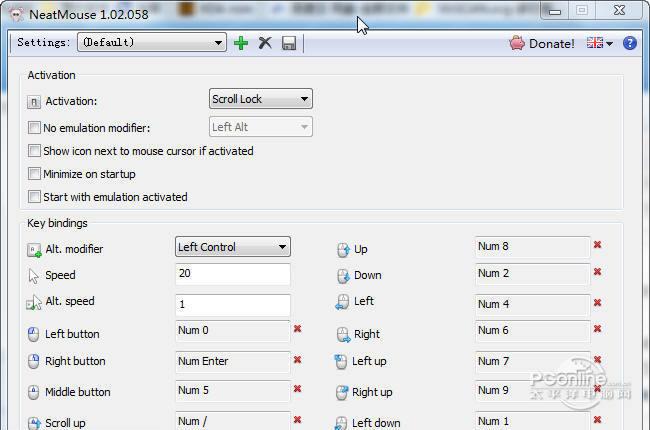650x430 pixels.
Task: Open the Alt. modifier dropdown showing Left Control
Action: coord(233,247)
